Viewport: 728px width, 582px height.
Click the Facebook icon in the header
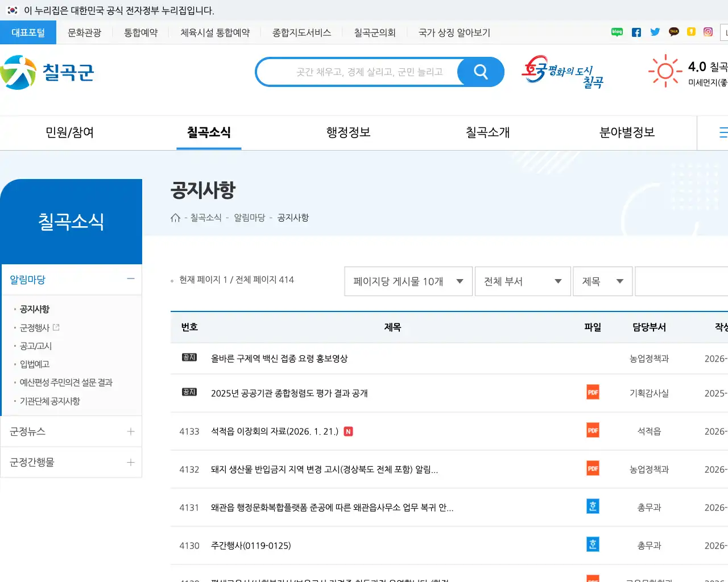[636, 32]
